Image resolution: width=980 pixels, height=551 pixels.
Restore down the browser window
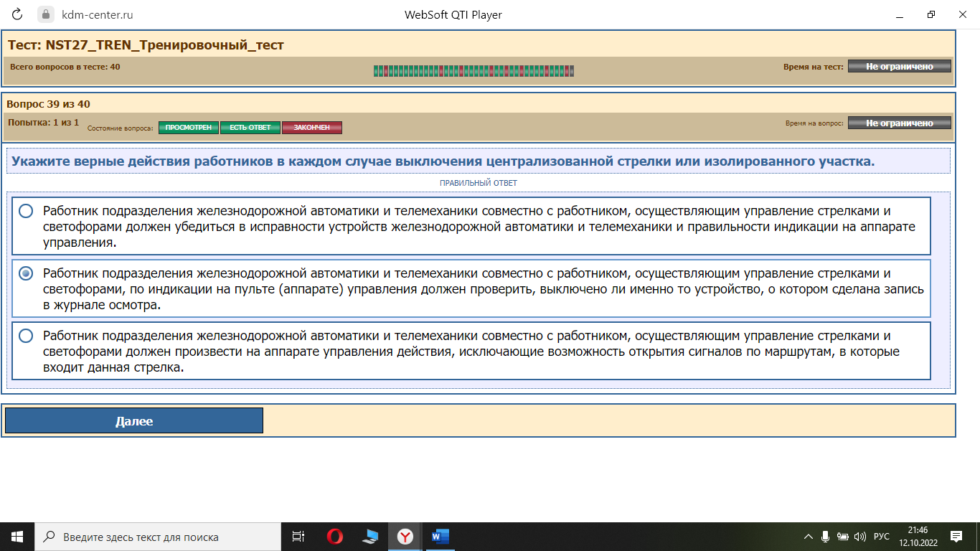point(930,14)
